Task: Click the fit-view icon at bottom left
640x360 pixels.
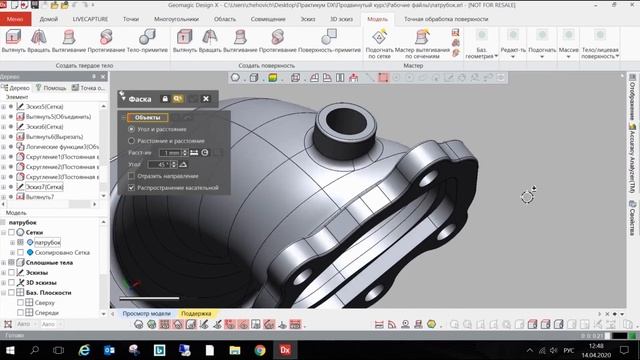Action: point(8,324)
